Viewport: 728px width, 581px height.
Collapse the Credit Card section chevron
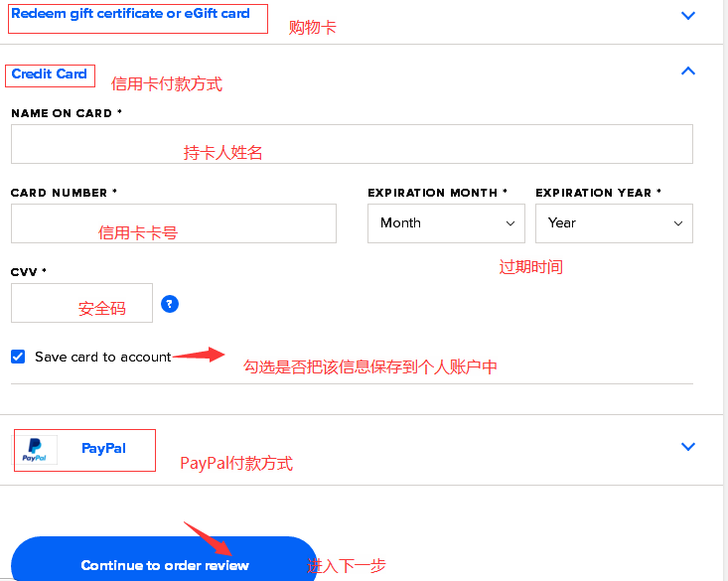click(x=687, y=72)
